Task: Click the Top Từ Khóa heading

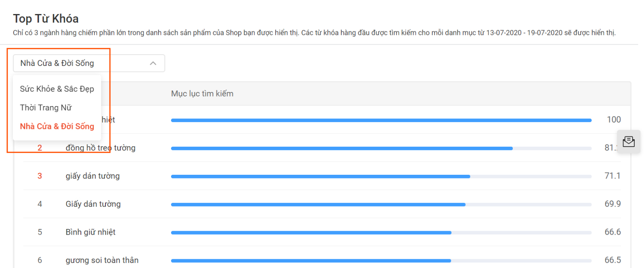Action: click(x=46, y=18)
